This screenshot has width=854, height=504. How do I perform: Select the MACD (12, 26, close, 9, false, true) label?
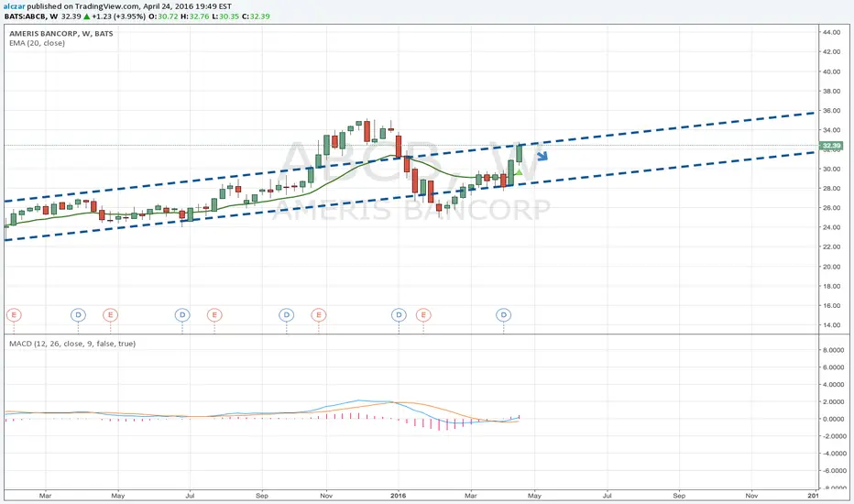coord(72,344)
